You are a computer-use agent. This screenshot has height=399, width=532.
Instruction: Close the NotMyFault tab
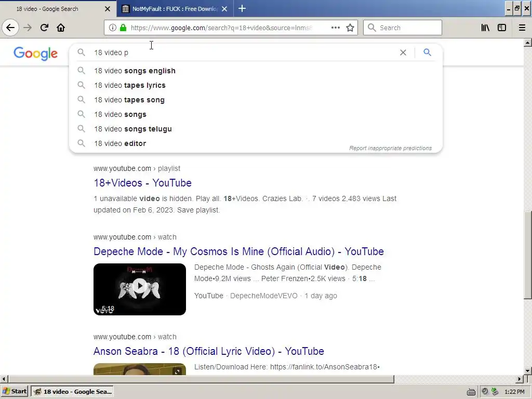(224, 9)
